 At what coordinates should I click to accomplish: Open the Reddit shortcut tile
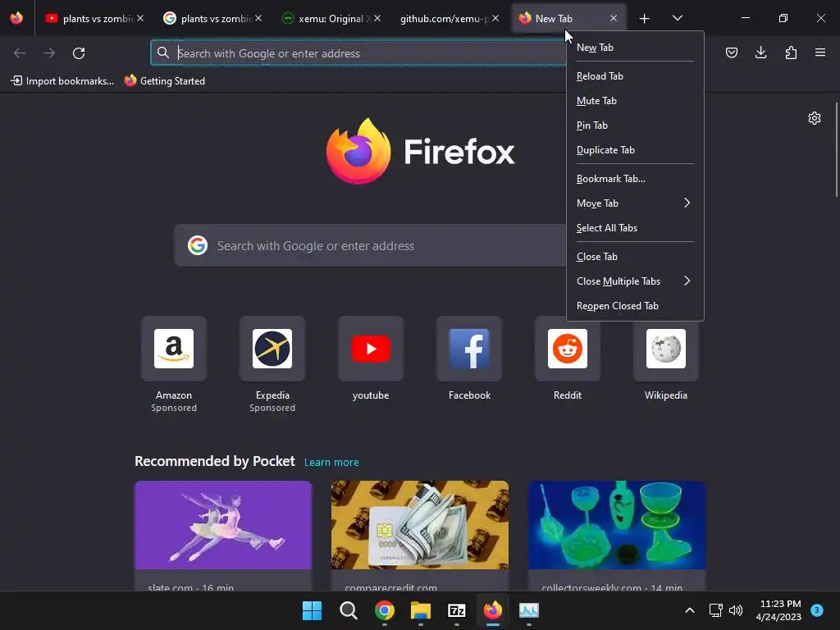tap(568, 349)
